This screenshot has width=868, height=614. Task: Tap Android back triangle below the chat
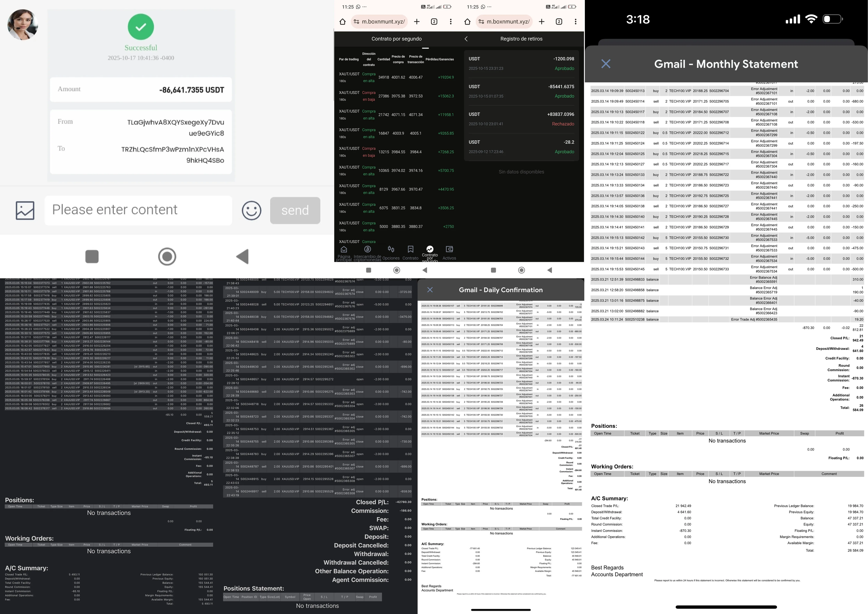click(x=242, y=256)
